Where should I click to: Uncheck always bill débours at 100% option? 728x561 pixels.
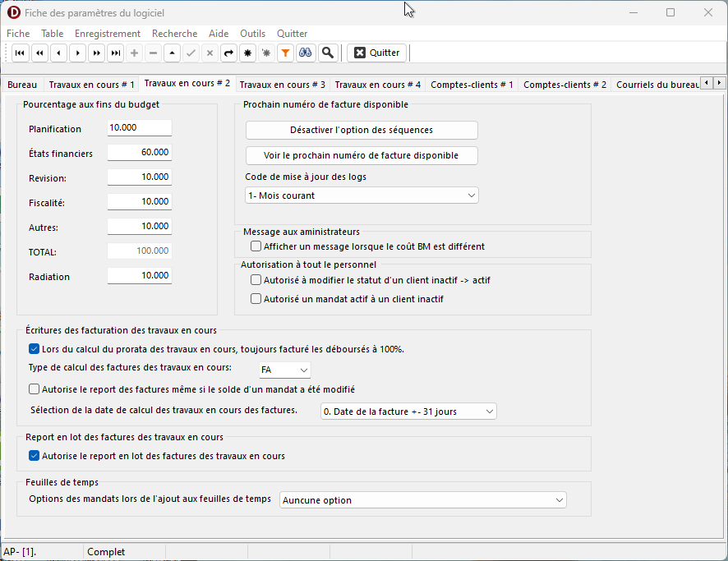click(34, 349)
